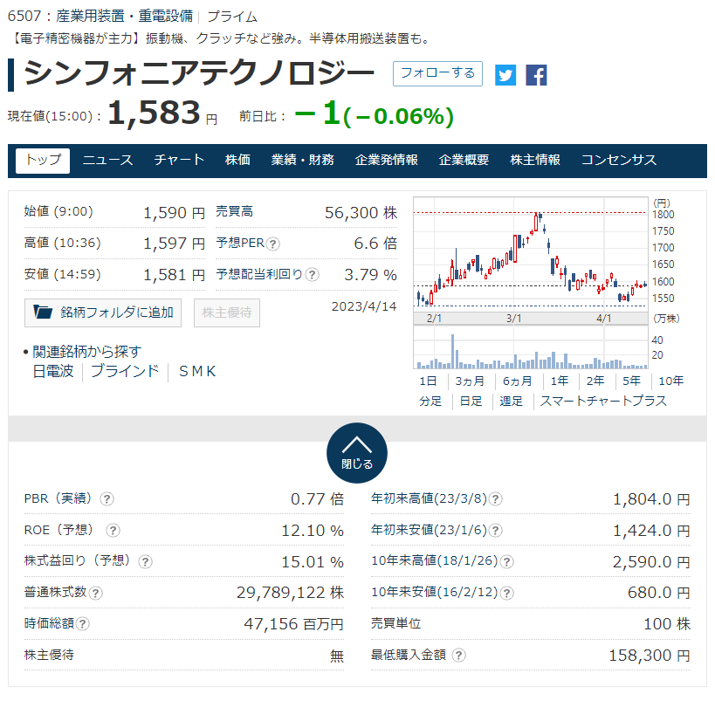Switch to the チャート tab
Image resolution: width=715 pixels, height=728 pixels.
pyautogui.click(x=179, y=161)
